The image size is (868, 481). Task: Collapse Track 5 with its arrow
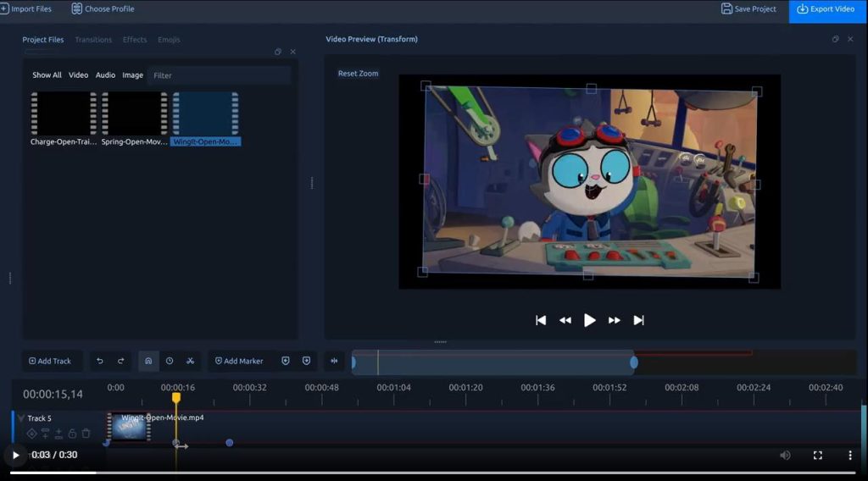[20, 418]
